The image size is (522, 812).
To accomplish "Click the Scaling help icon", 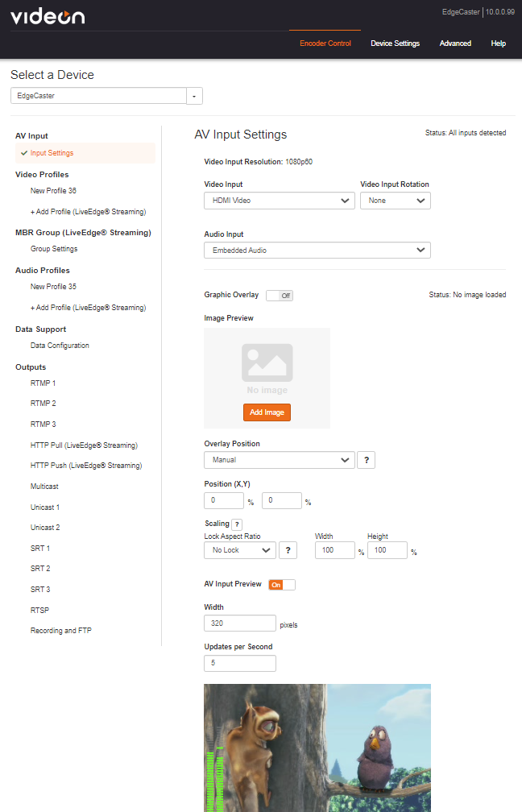I will point(236,523).
